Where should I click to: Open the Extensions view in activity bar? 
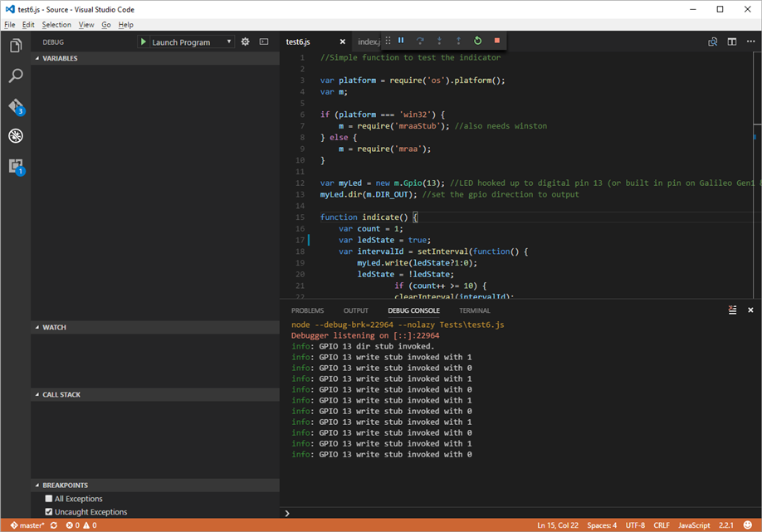click(16, 166)
